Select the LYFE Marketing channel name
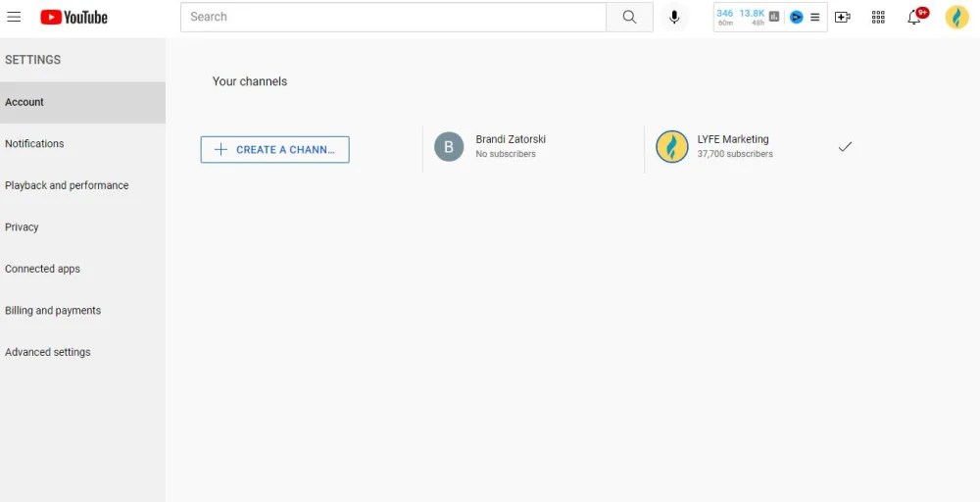The image size is (980, 502). click(732, 139)
